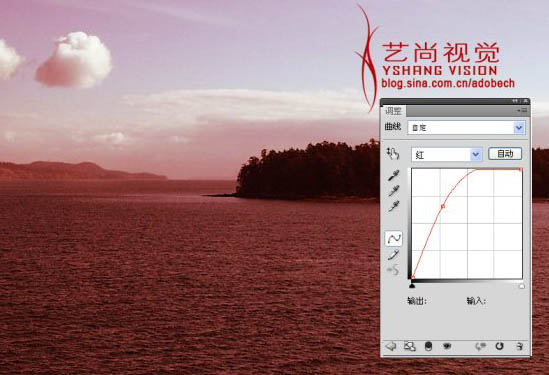Select the 调整 panel tab
The width and height of the screenshot is (549, 375).
tap(394, 111)
